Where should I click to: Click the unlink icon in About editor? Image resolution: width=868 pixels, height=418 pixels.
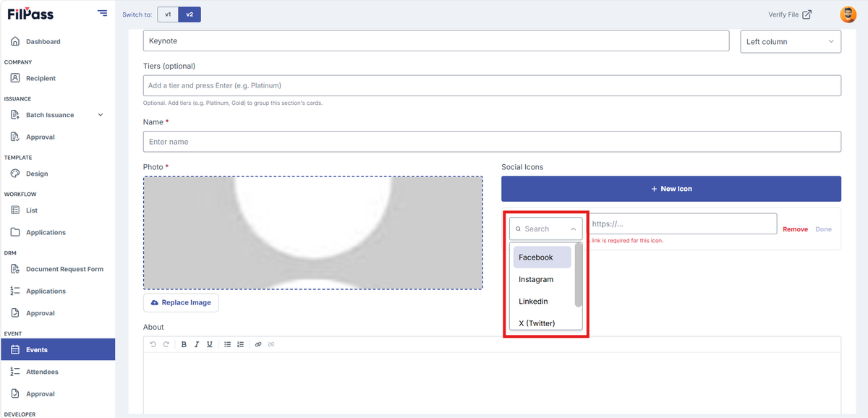click(x=271, y=344)
